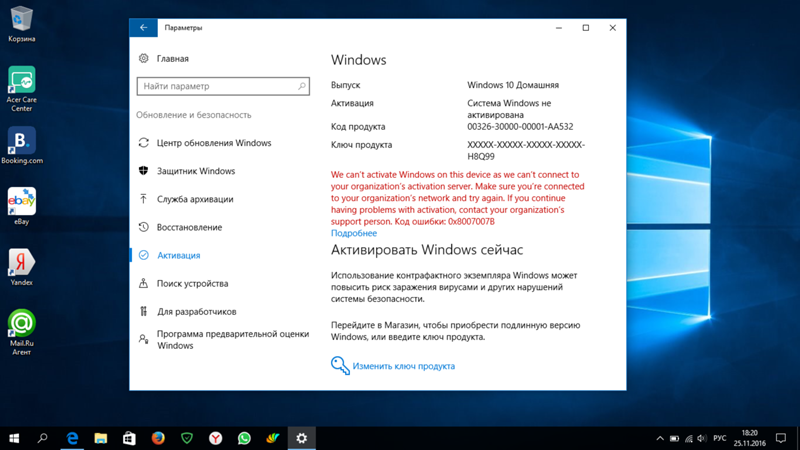
Task: Open the Action Center notification icon
Action: [x=781, y=438]
